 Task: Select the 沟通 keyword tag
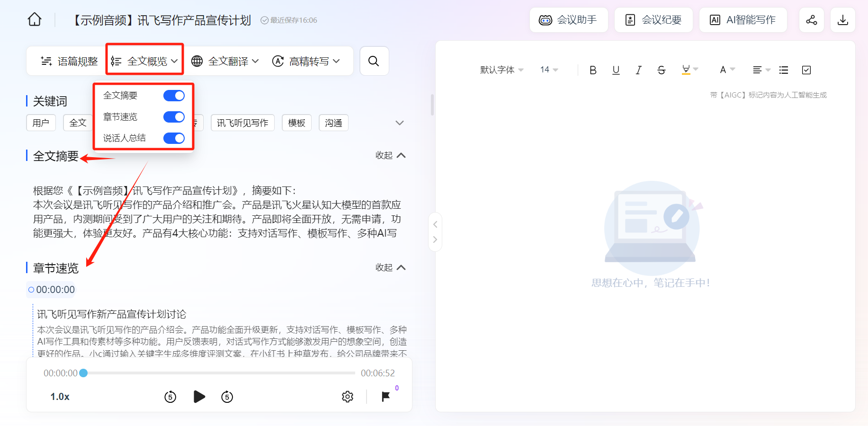coord(333,123)
